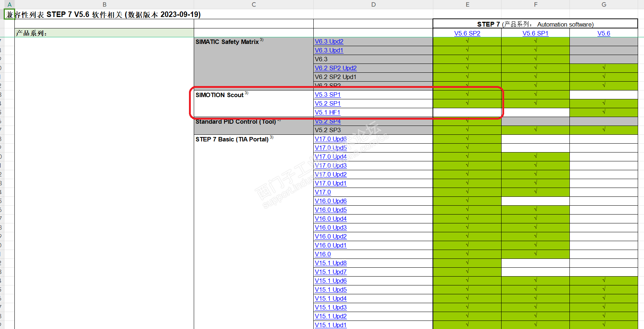644x329 pixels.
Task: Open the V6.3 Upd2 link
Action: point(329,42)
